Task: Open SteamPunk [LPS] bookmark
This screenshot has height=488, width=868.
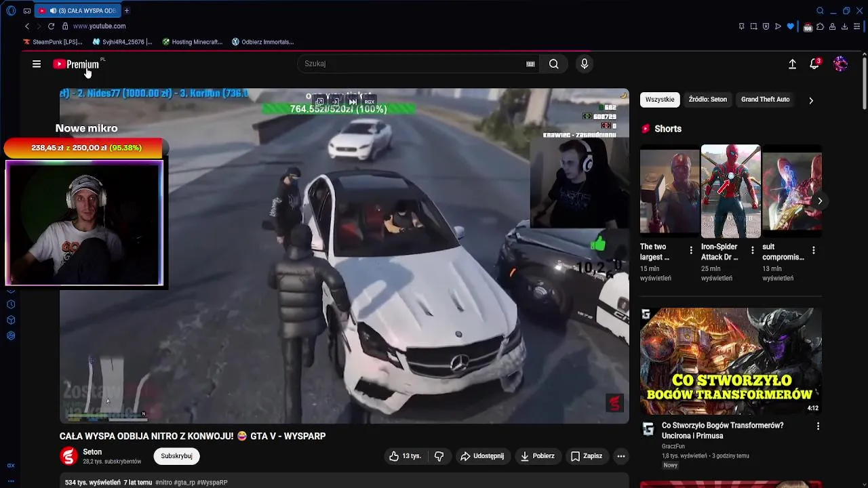Action: click(53, 42)
